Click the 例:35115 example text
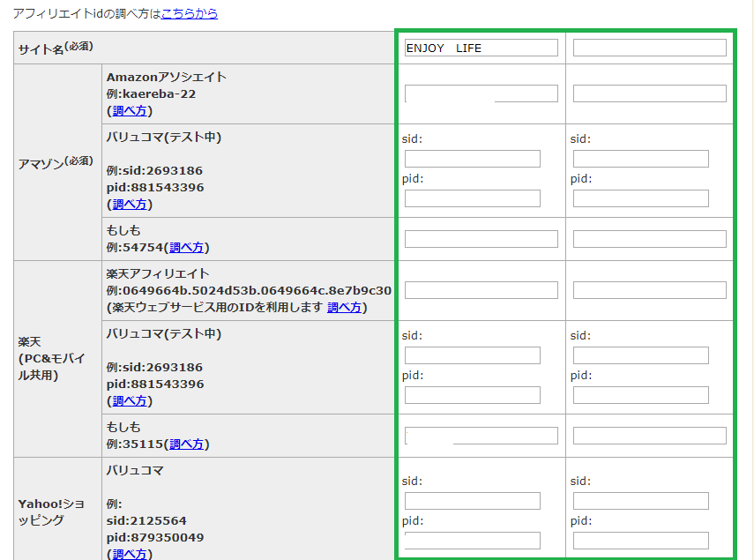This screenshot has height=560, width=754. (x=135, y=444)
